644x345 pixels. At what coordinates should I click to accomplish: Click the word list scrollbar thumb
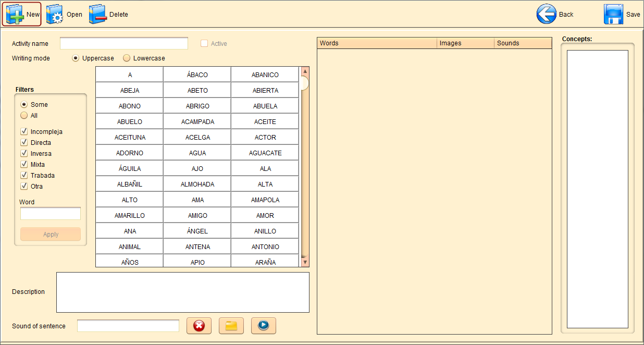click(x=305, y=83)
